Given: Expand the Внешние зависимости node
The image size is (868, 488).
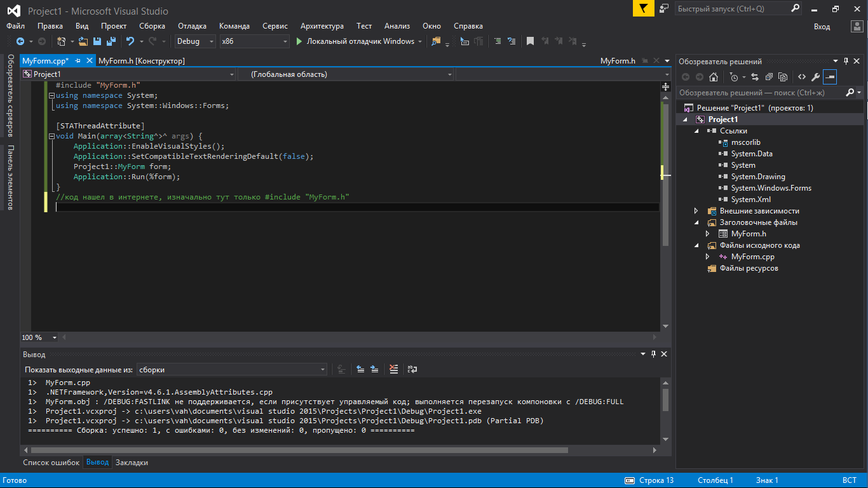Looking at the screenshot, I should pyautogui.click(x=697, y=211).
